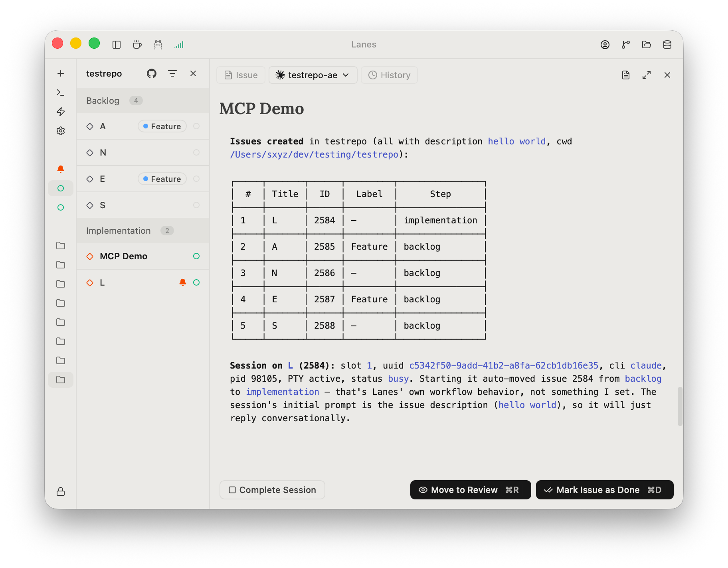Toggle status circle for issue A

[x=196, y=126]
